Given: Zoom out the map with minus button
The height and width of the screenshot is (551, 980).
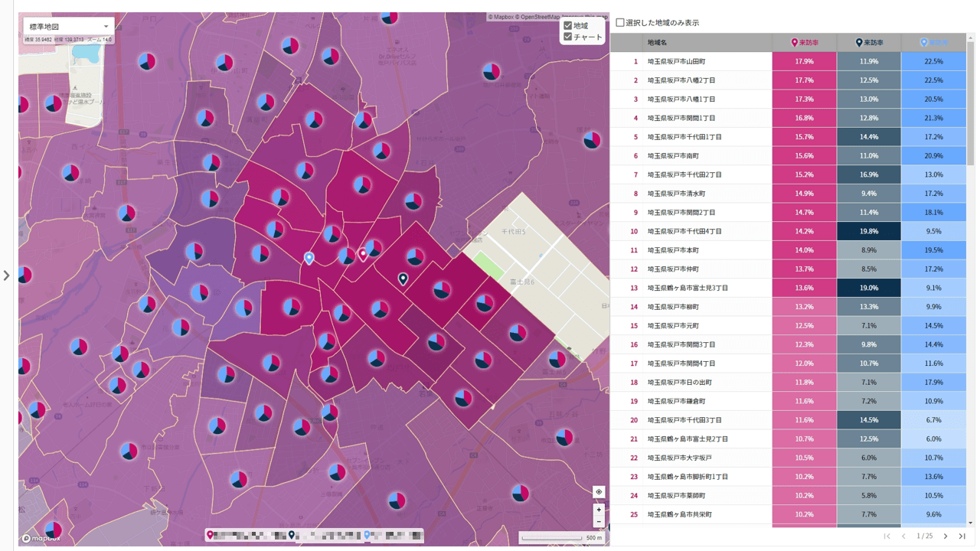Looking at the screenshot, I should (x=599, y=522).
